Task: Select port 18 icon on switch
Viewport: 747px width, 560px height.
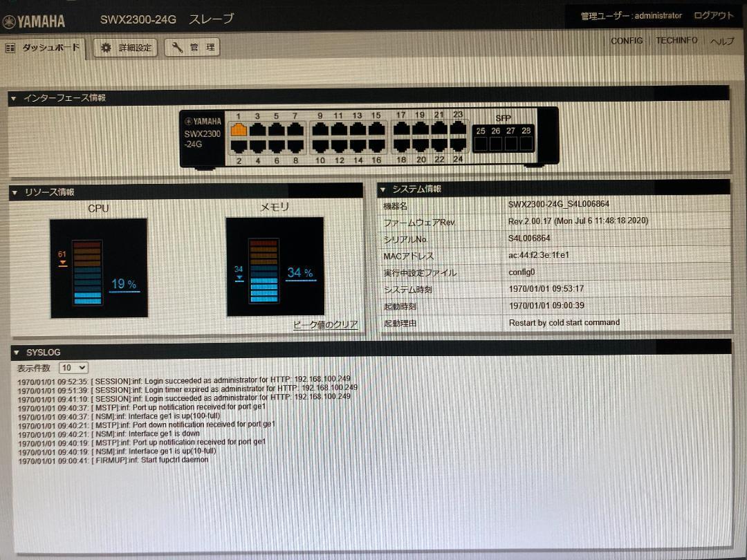Action: tap(402, 144)
